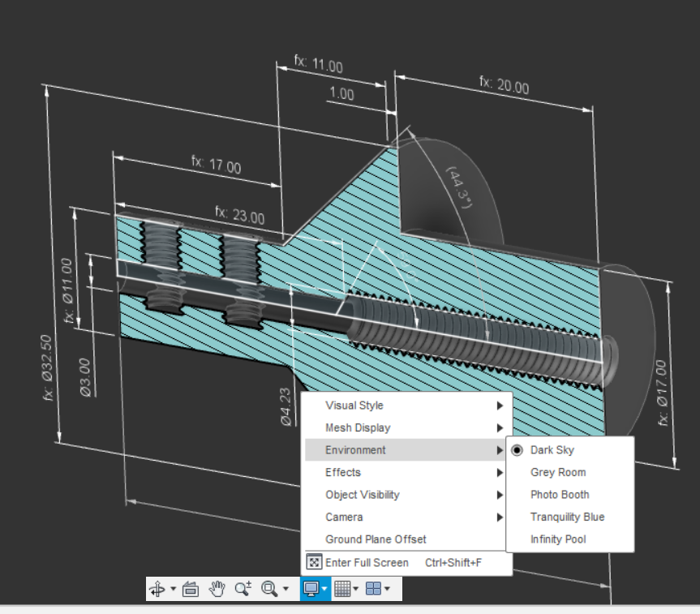Select the fx: Ø11.00 diameter dimension
The image size is (700, 614).
pyautogui.click(x=67, y=290)
